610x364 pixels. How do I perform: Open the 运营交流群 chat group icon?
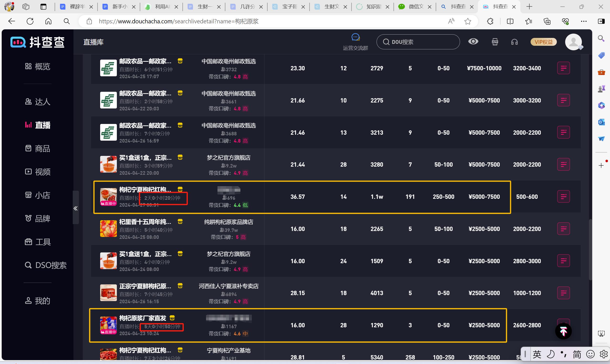[x=355, y=37]
